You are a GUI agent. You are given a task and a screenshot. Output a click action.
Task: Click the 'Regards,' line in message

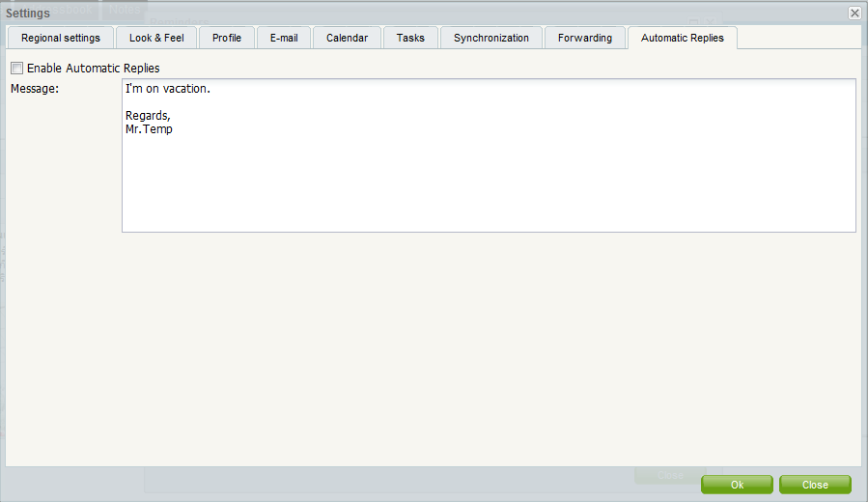[148, 116]
